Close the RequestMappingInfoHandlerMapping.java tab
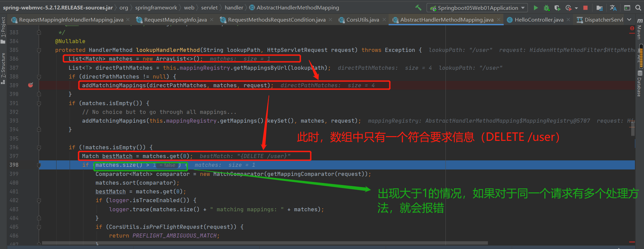The height and width of the screenshot is (249, 644). point(128,20)
